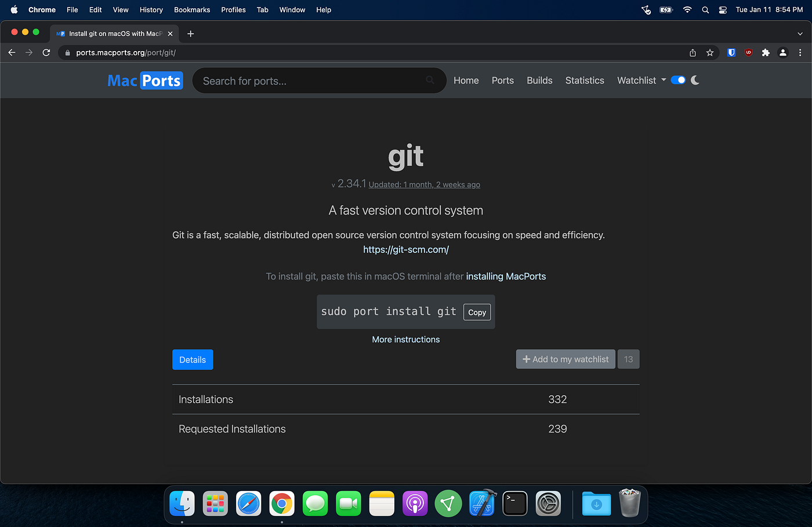Open the uBlock Origin extension icon
The height and width of the screenshot is (527, 812).
pos(749,53)
